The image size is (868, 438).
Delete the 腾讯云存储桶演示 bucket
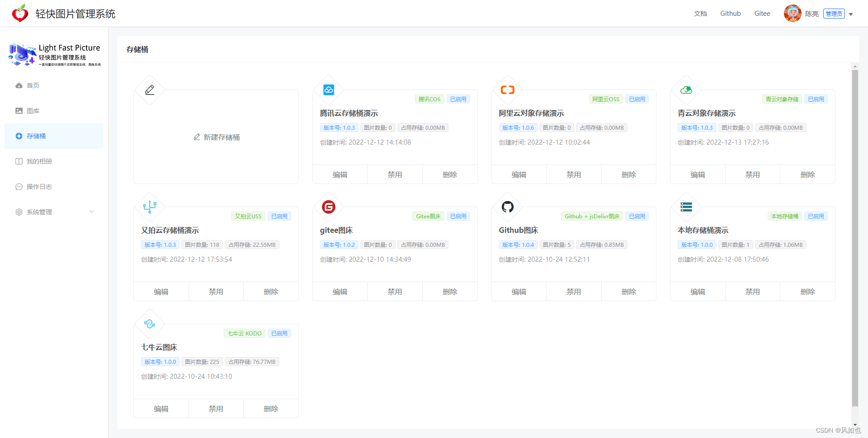click(450, 174)
